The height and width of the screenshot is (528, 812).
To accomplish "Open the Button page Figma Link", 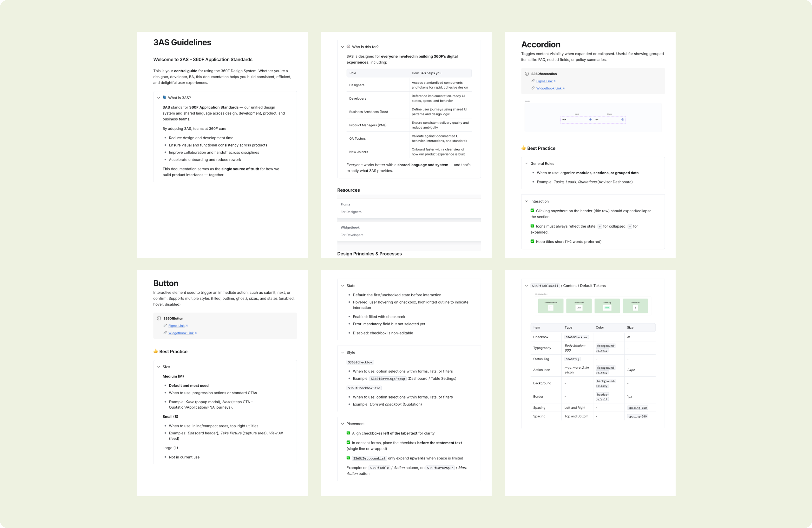I will click(x=176, y=326).
